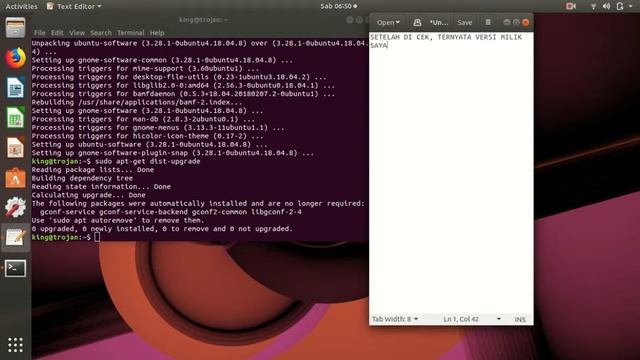Open the network status indicator
The height and width of the screenshot is (360, 640).
(593, 6)
